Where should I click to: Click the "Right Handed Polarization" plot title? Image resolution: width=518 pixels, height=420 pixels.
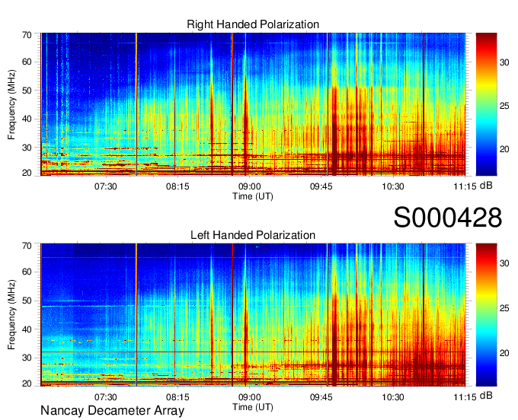pos(253,24)
